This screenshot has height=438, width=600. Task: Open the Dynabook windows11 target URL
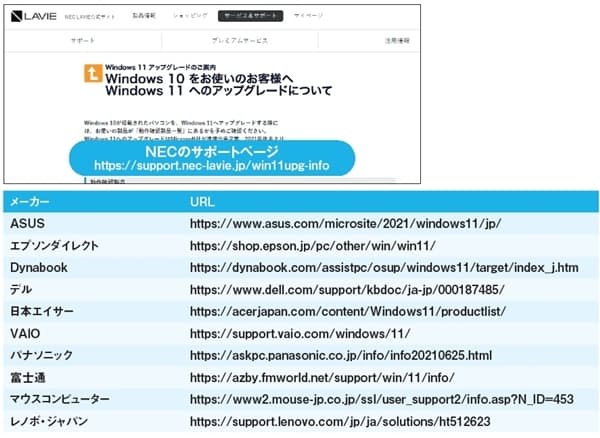(384, 267)
